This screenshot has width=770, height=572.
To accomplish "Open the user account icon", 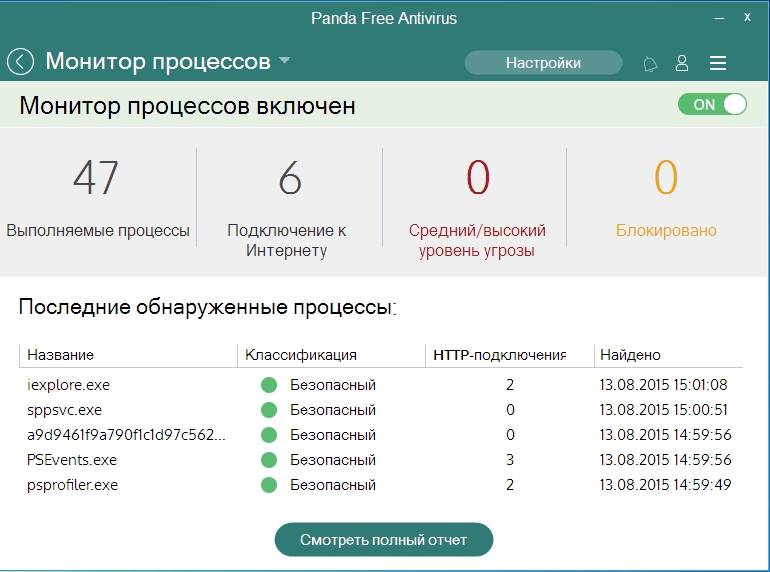I will click(x=682, y=63).
